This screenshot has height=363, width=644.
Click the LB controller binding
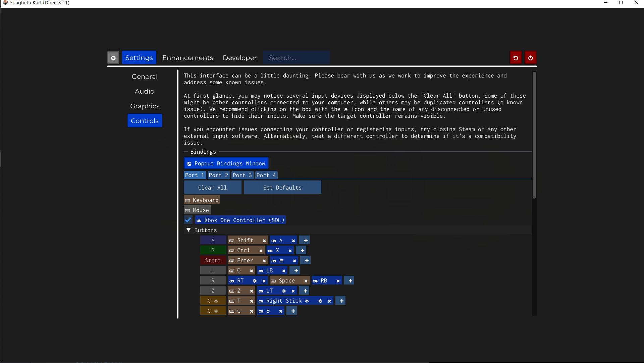pyautogui.click(x=269, y=271)
